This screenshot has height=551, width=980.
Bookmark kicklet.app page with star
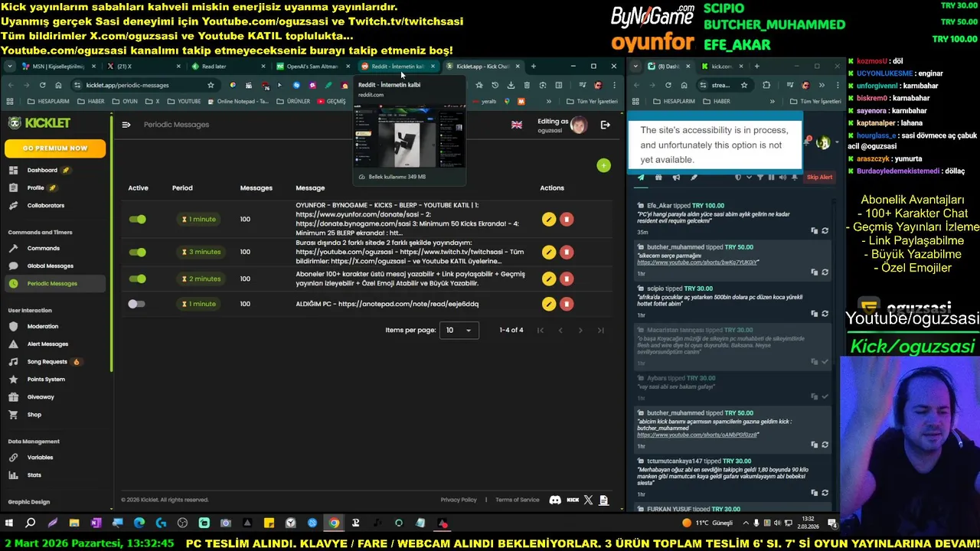(211, 85)
